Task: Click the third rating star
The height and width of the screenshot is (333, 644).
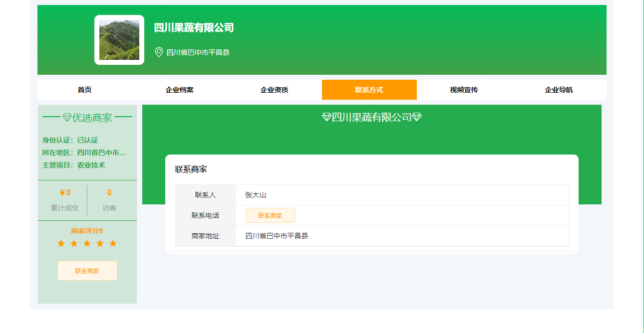Action: click(x=87, y=243)
